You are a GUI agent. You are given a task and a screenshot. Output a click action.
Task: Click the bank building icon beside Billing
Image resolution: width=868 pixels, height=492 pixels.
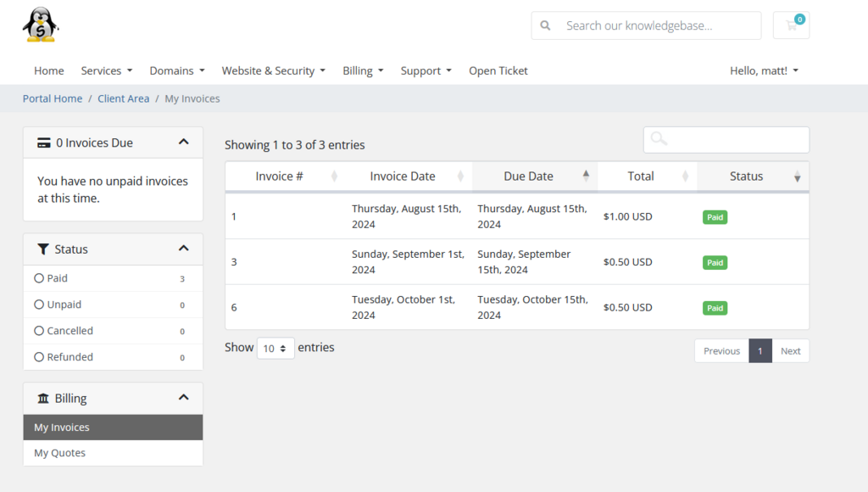point(43,399)
